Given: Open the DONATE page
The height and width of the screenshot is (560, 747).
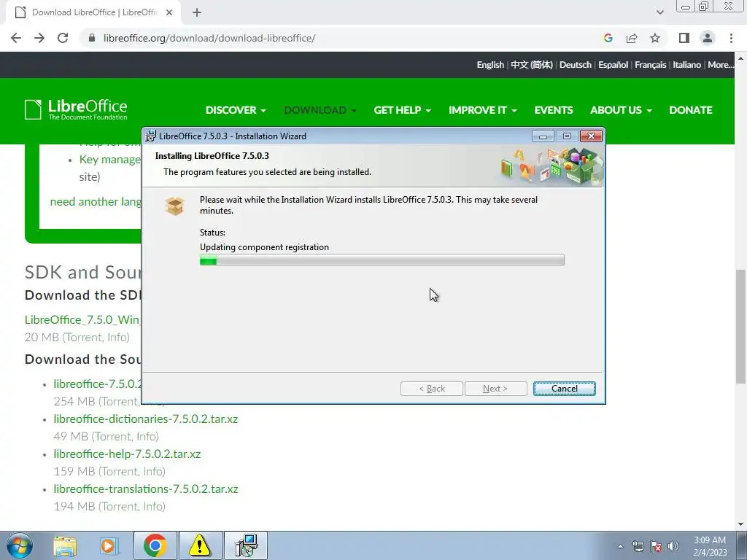Looking at the screenshot, I should coord(691,110).
